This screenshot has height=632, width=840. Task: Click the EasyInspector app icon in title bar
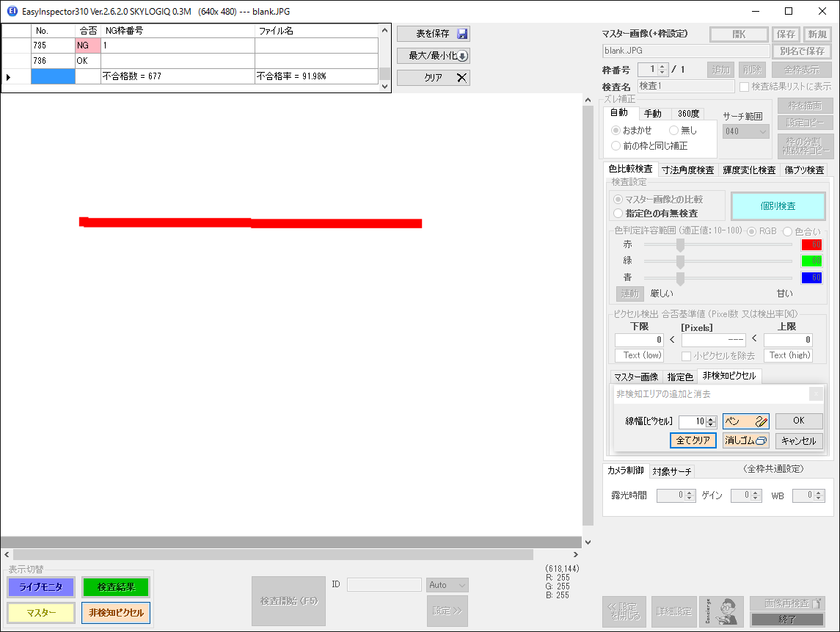tap(12, 11)
